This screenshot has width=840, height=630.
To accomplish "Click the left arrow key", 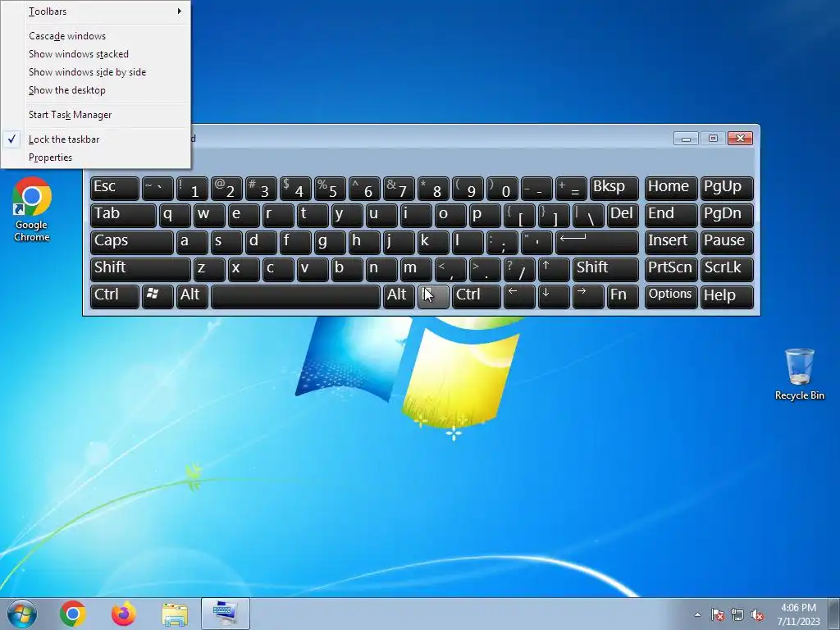I will [519, 296].
